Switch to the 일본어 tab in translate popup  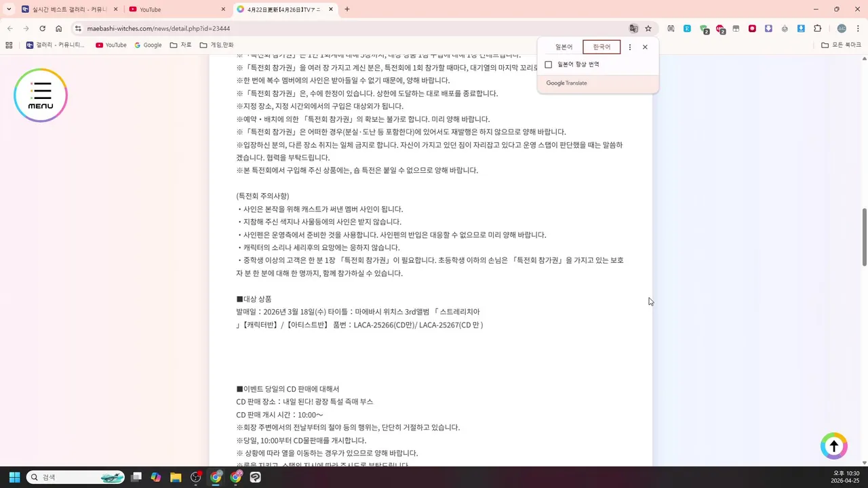coord(564,47)
